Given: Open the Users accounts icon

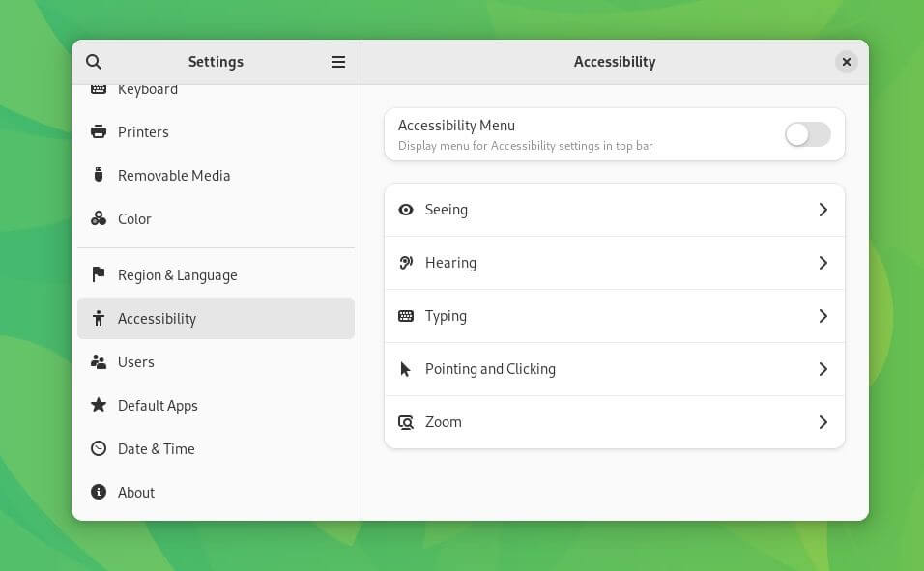Looking at the screenshot, I should point(98,361).
